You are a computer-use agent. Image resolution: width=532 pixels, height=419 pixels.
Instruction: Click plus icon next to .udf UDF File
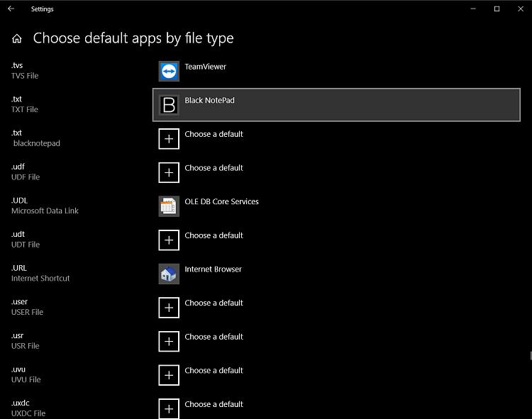point(169,172)
